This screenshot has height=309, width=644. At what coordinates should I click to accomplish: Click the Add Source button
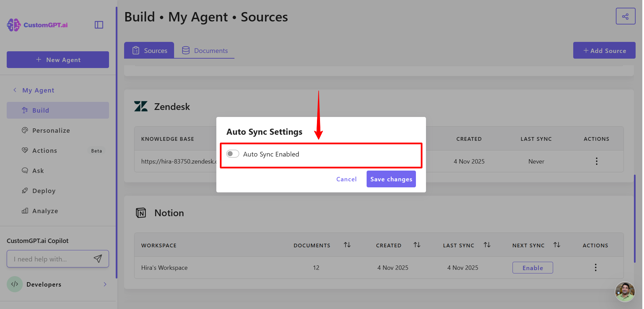coord(604,50)
